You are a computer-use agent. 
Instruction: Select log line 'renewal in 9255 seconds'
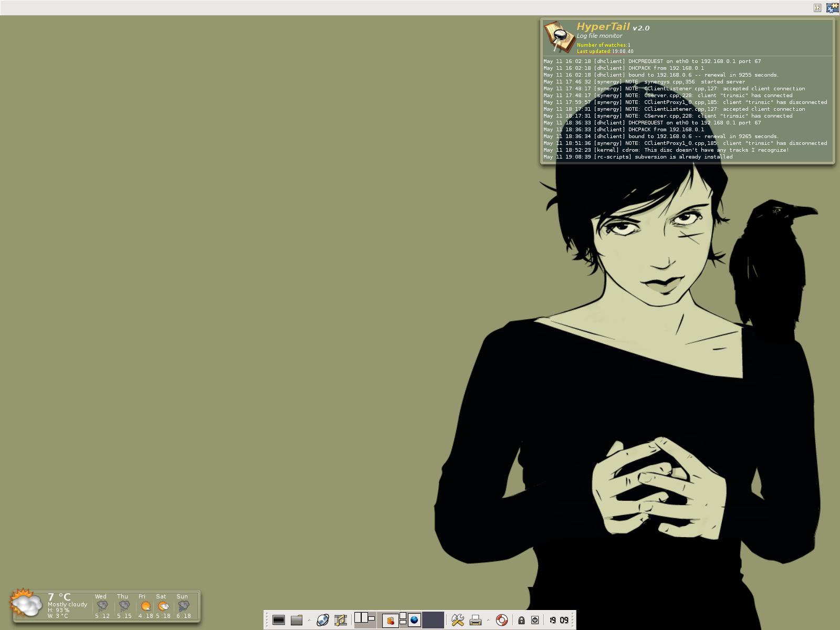661,75
